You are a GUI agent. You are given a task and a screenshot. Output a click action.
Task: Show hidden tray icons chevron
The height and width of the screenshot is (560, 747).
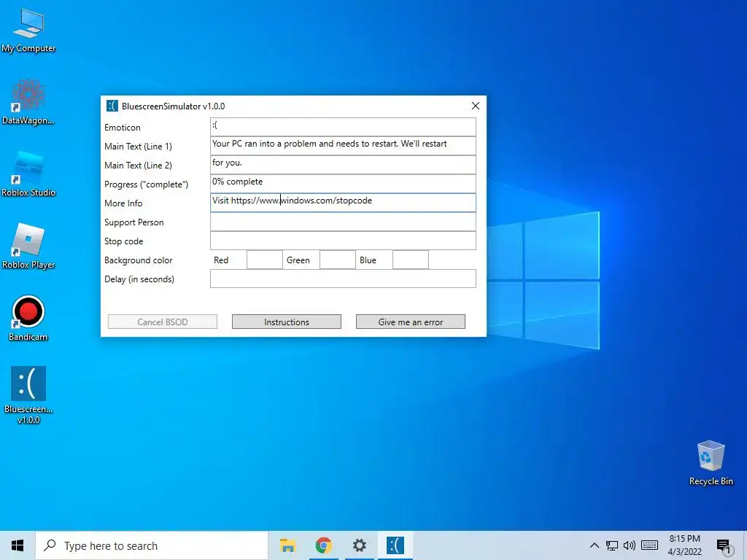pyautogui.click(x=594, y=545)
